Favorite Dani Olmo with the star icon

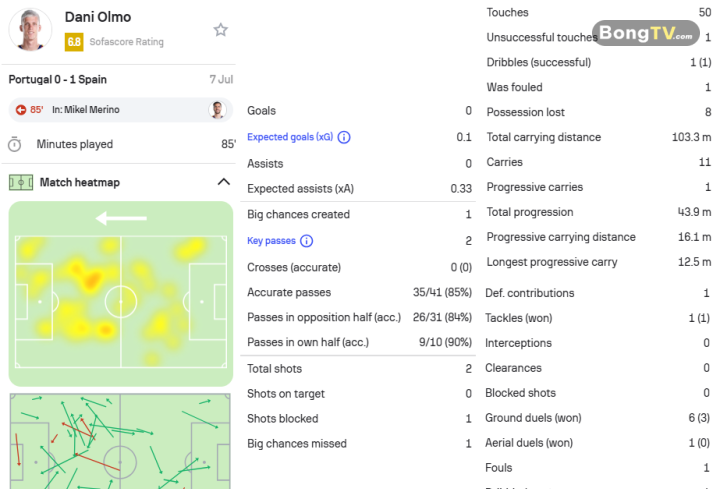[221, 30]
